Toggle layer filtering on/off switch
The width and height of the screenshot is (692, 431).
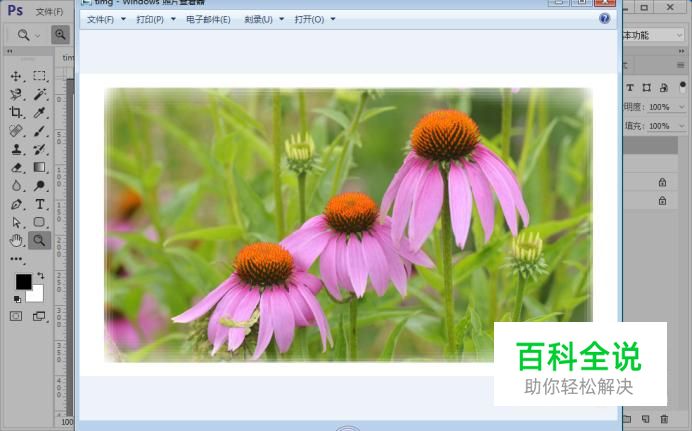(x=683, y=86)
